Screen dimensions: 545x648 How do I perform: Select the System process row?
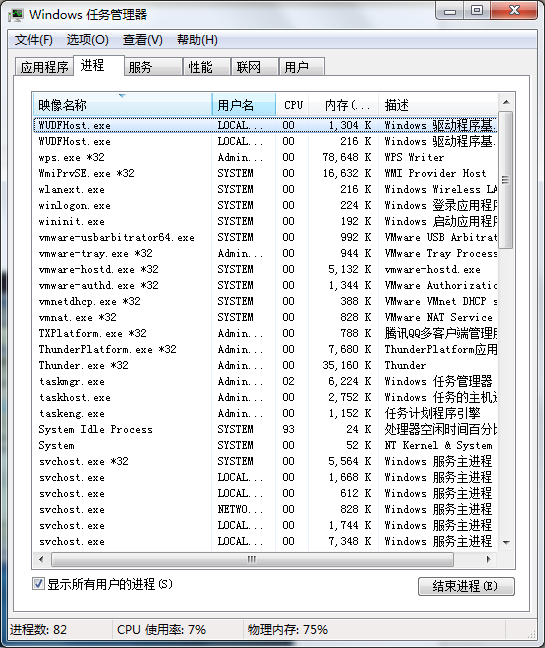[265, 446]
